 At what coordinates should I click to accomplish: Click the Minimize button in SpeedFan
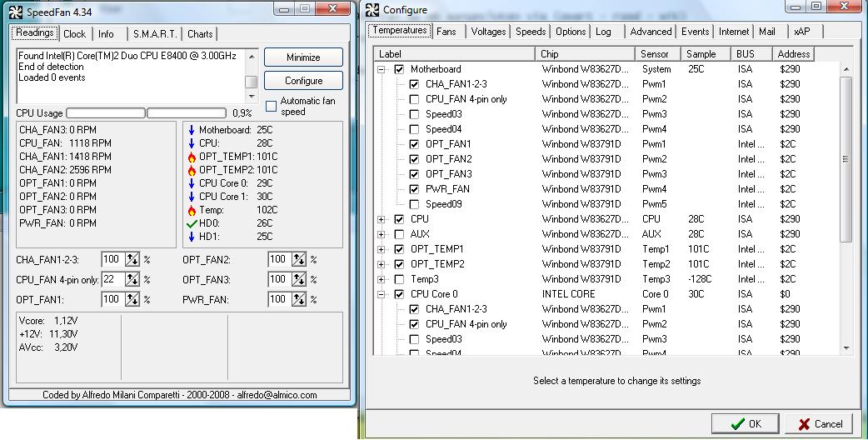303,57
